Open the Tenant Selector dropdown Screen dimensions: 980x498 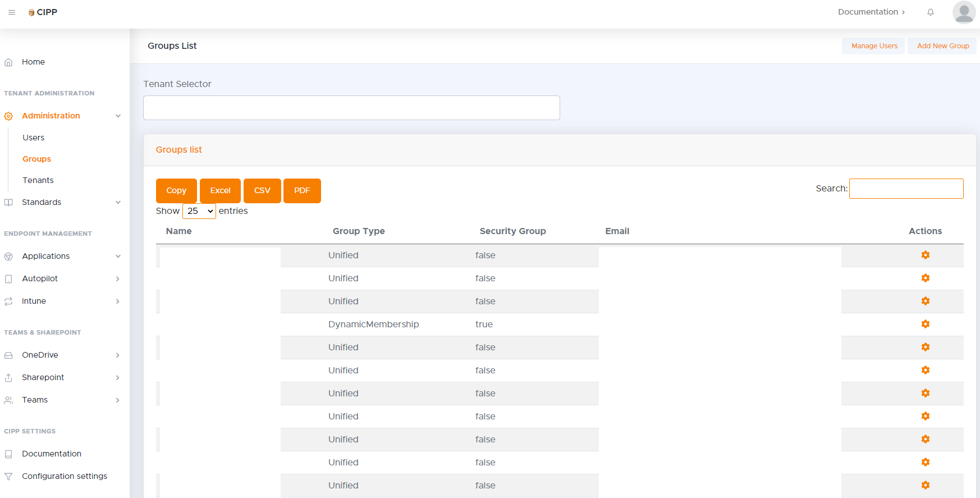pos(351,108)
